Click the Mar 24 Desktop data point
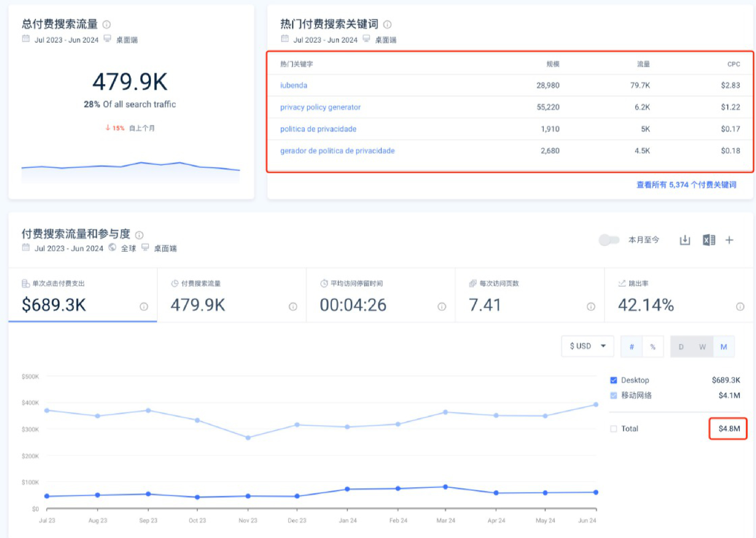This screenshot has height=538, width=756. tap(445, 487)
